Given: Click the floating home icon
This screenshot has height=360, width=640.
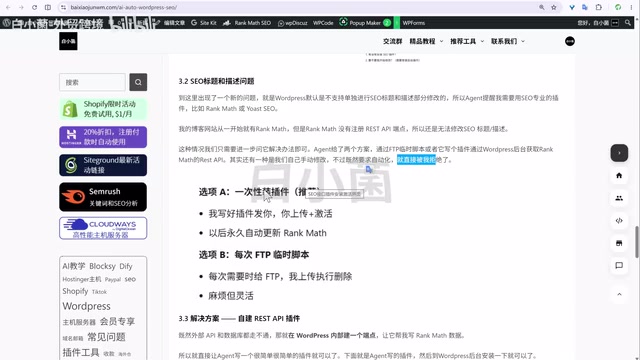Looking at the screenshot, I should coord(619,176).
